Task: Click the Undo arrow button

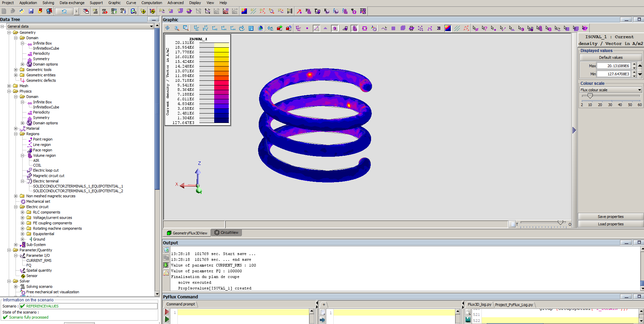Action: 64,11
